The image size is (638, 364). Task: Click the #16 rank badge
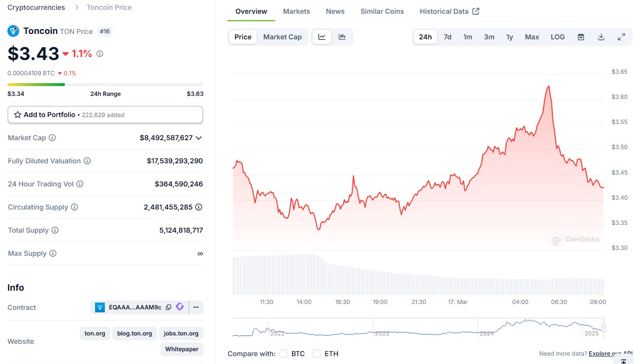(105, 31)
